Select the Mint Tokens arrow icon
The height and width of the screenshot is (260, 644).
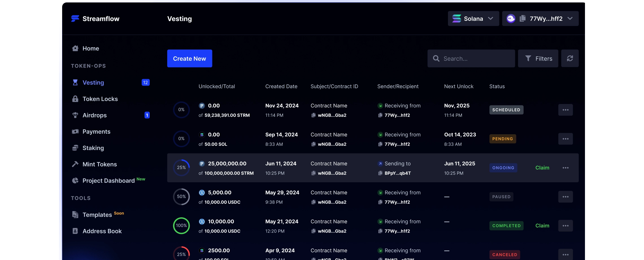[75, 164]
